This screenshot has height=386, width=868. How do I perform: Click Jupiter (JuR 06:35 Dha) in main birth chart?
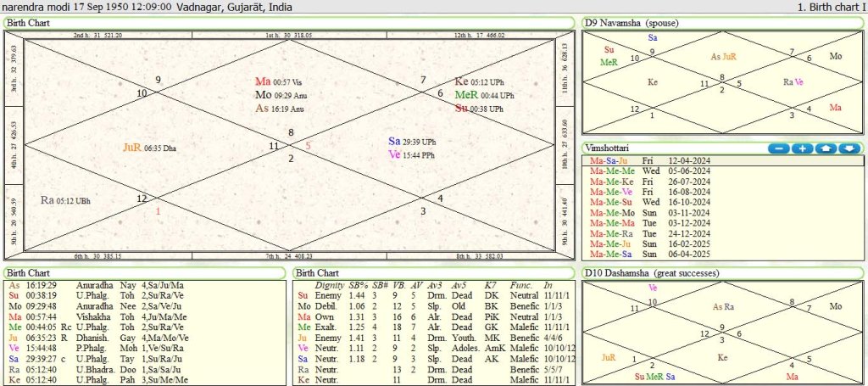[149, 147]
